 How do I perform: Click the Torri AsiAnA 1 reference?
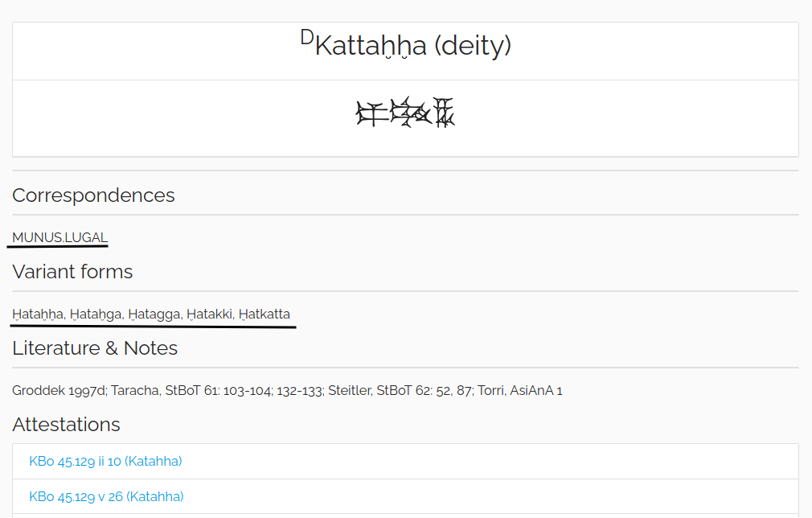point(519,391)
